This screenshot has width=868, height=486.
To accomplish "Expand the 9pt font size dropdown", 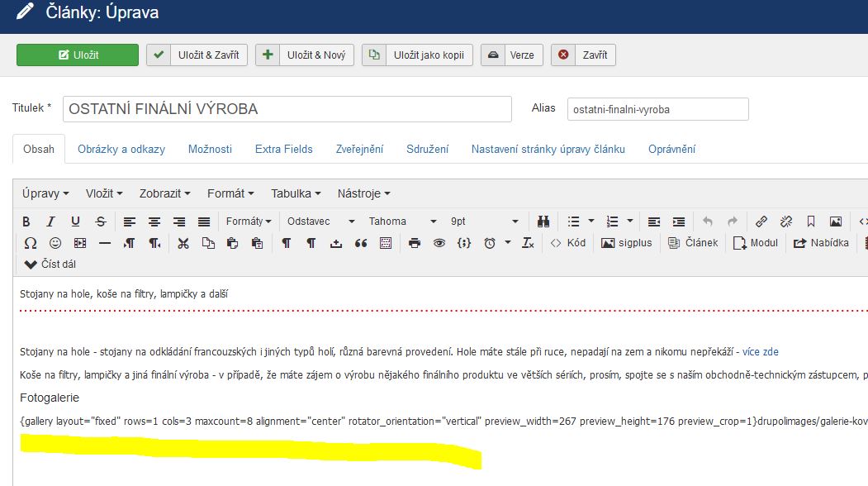I will 484,222.
